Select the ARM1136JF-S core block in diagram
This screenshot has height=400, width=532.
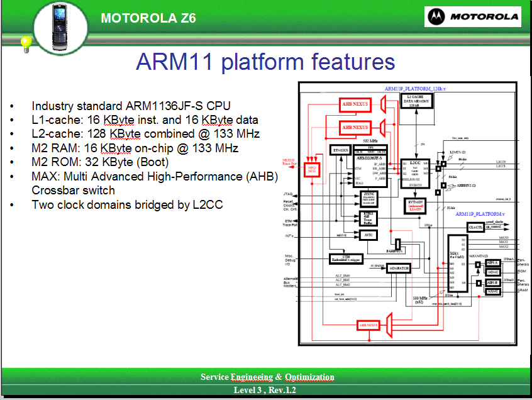click(x=370, y=167)
